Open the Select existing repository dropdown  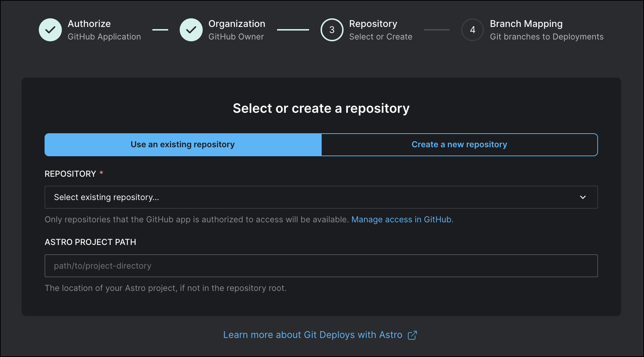point(321,197)
